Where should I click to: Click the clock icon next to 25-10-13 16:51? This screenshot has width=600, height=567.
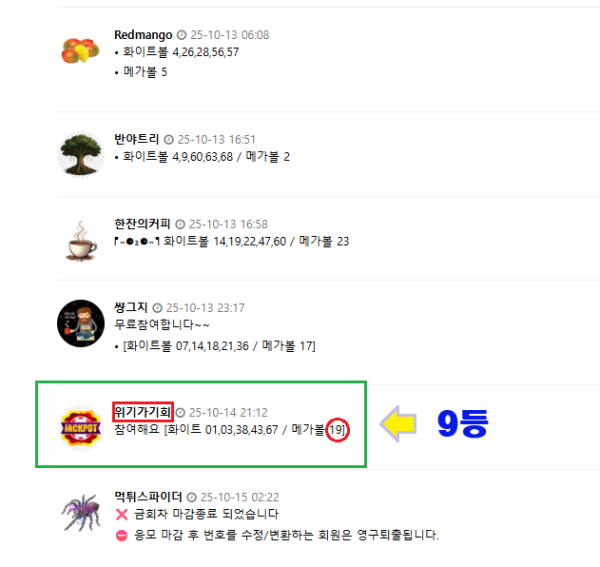(169, 140)
